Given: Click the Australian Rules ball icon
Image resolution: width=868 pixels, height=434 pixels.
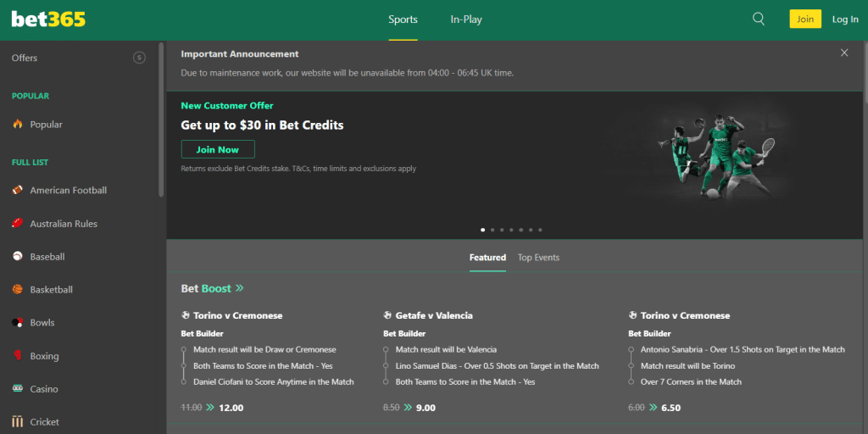Looking at the screenshot, I should click(x=18, y=224).
